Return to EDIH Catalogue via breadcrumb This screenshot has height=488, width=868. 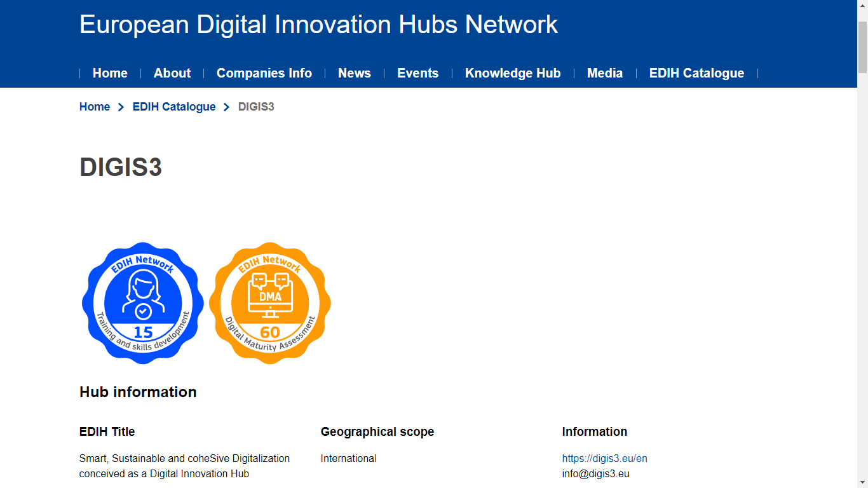(174, 107)
